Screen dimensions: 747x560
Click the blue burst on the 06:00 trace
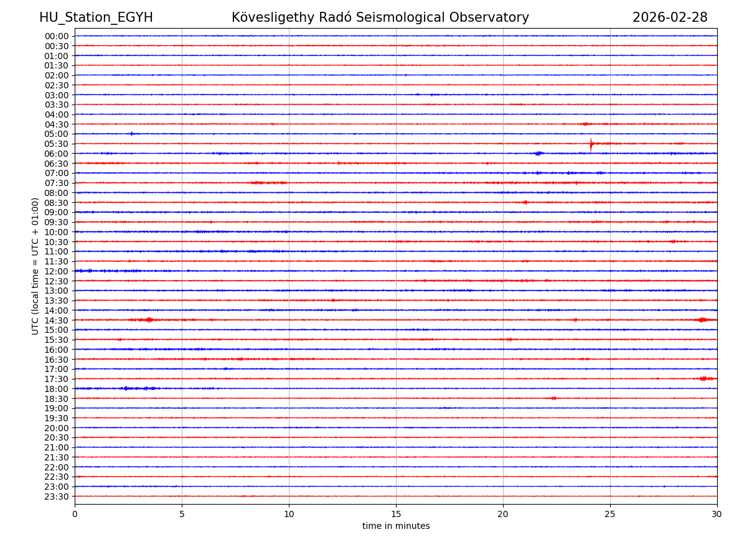(538, 153)
